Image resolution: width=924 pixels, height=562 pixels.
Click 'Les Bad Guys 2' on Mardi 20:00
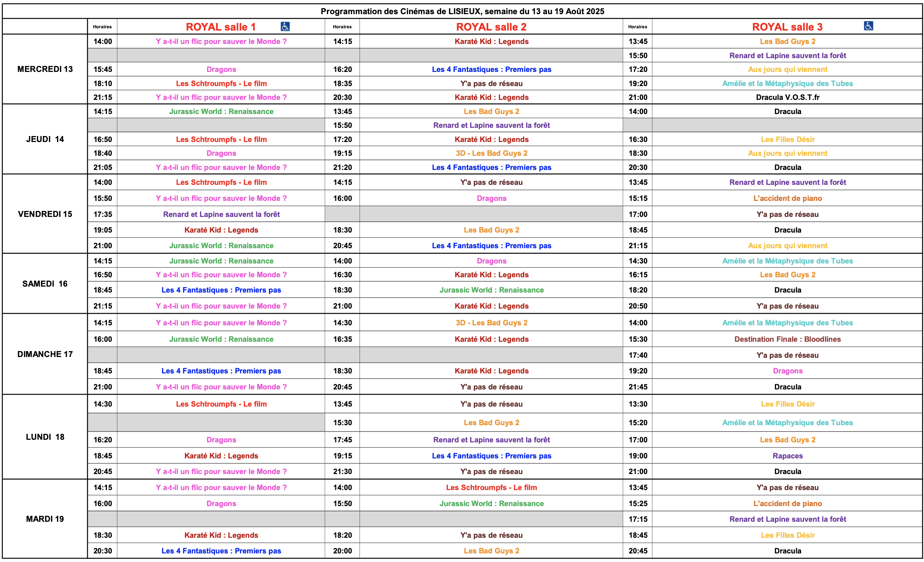pyautogui.click(x=491, y=551)
